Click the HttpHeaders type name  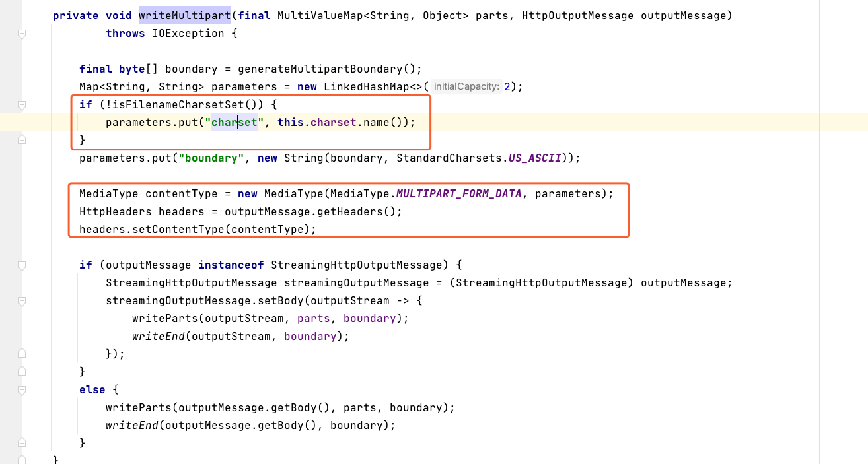[116, 211]
